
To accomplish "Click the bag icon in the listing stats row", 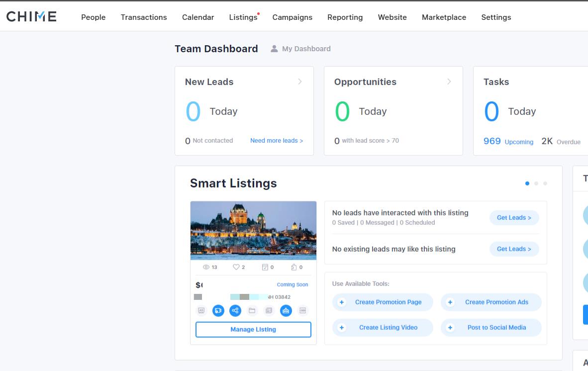I will click(x=294, y=267).
